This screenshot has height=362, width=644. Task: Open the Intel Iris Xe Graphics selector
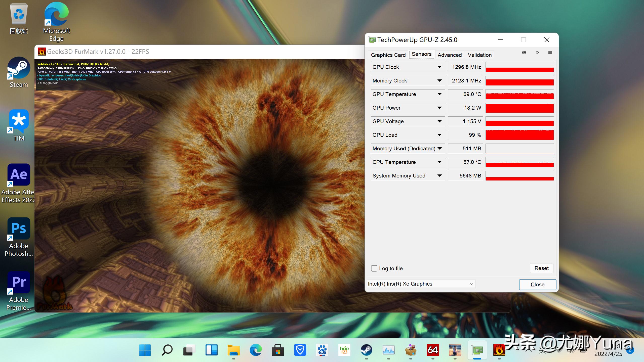click(421, 284)
